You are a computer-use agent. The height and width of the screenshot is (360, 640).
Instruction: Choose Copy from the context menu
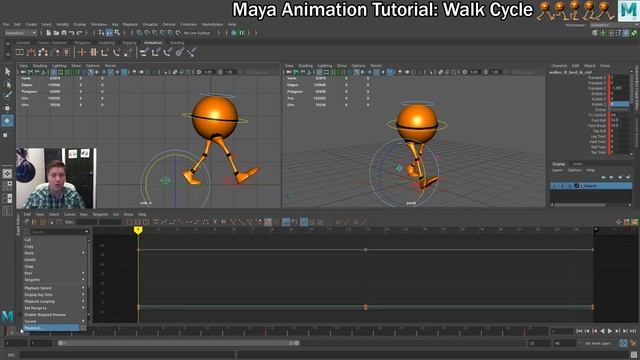29,247
